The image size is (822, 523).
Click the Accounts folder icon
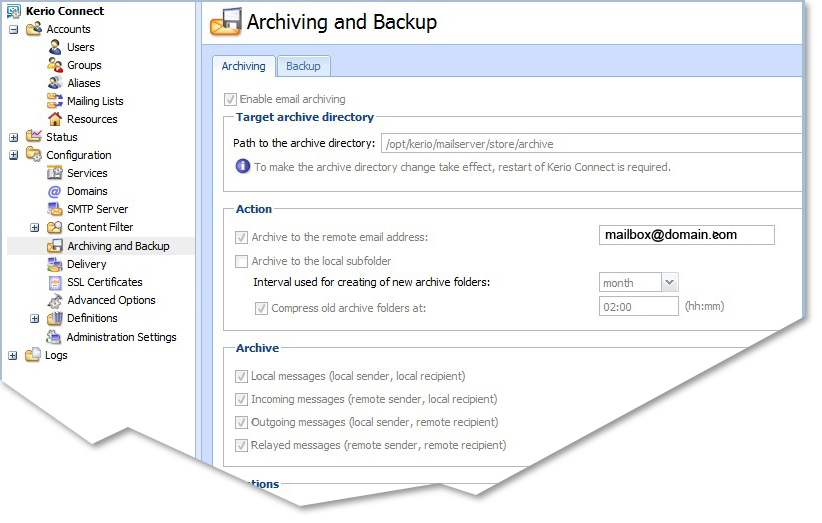34,28
